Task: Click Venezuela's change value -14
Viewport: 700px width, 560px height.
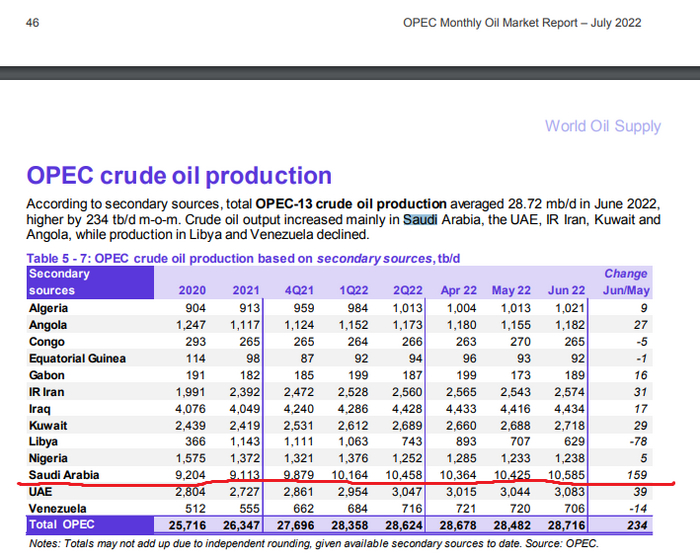Action: coord(638,509)
